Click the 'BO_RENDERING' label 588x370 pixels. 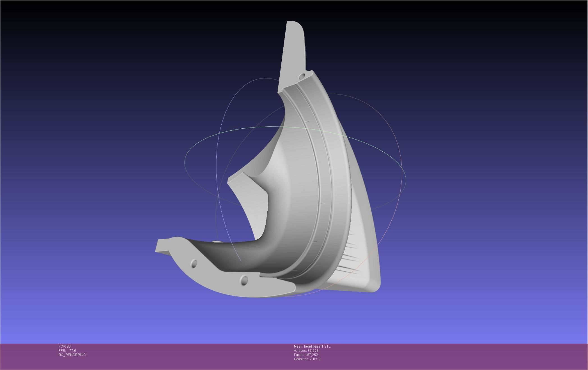click(x=72, y=355)
